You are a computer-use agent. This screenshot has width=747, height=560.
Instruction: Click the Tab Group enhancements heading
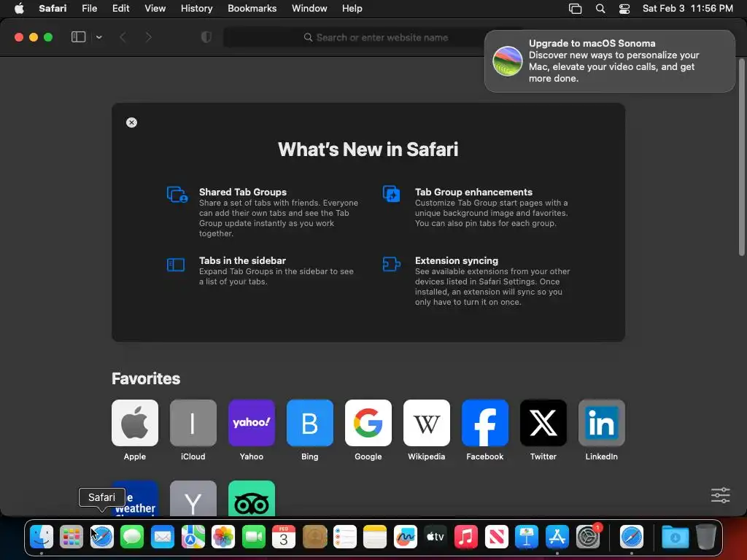pyautogui.click(x=473, y=192)
